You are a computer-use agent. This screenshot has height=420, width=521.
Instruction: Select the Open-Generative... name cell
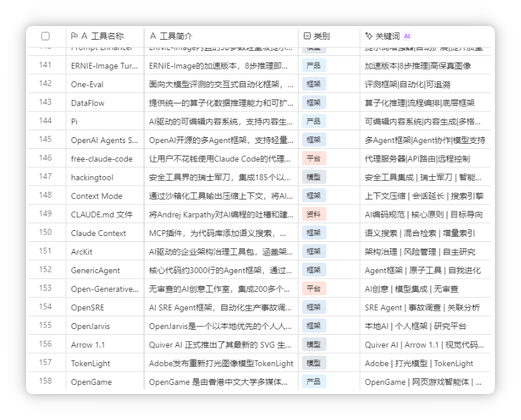(x=105, y=289)
